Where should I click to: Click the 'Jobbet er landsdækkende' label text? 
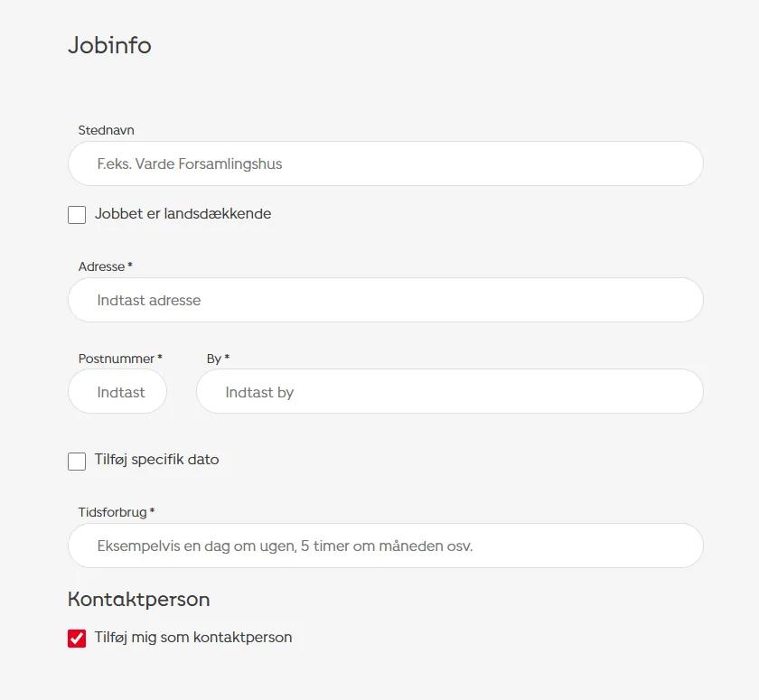point(183,214)
